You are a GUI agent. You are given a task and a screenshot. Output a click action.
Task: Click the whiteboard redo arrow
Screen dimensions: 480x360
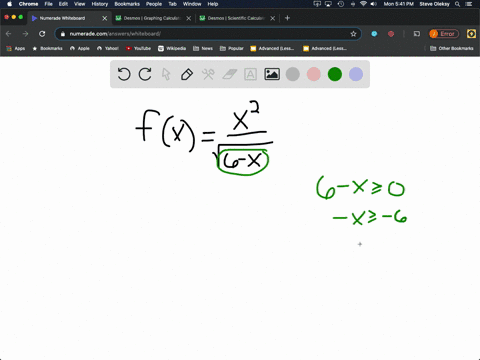(x=145, y=74)
